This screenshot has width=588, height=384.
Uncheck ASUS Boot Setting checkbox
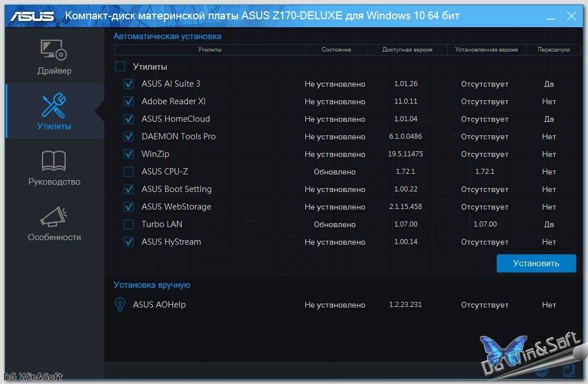(129, 189)
